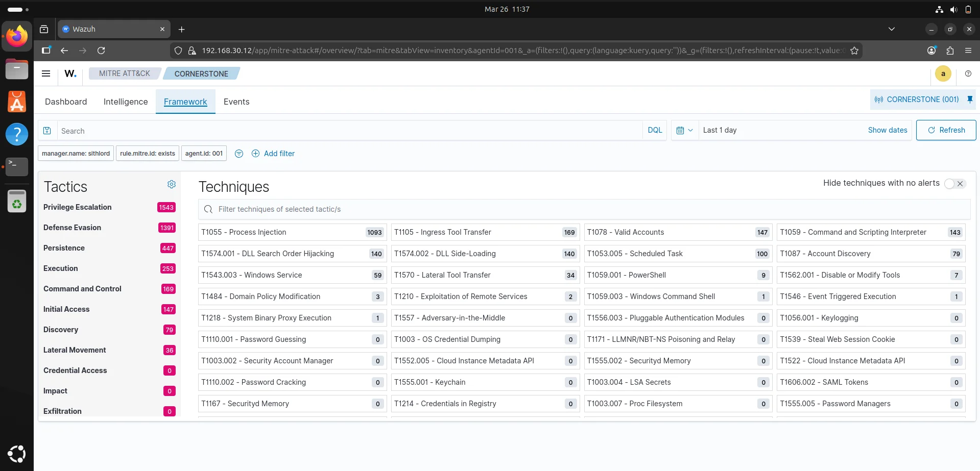Click the user avatar 'a'
Image resolution: width=980 pixels, height=471 pixels.
pyautogui.click(x=943, y=73)
